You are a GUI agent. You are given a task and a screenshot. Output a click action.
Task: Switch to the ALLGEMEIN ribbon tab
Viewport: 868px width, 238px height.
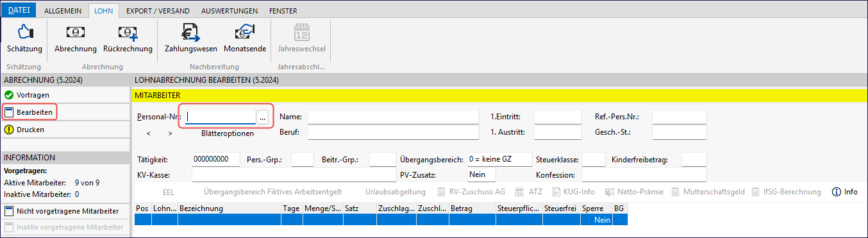(63, 11)
